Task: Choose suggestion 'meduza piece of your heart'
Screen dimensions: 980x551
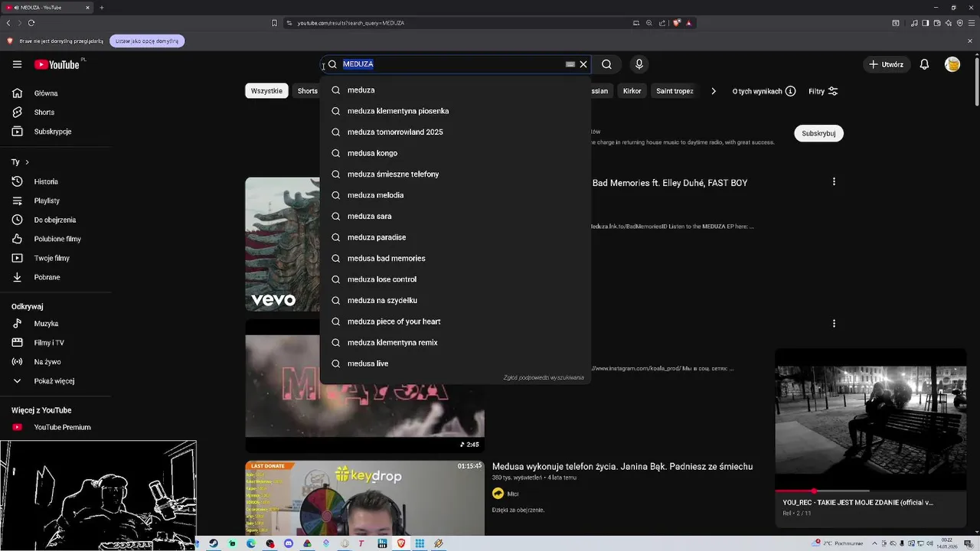Action: pyautogui.click(x=456, y=321)
